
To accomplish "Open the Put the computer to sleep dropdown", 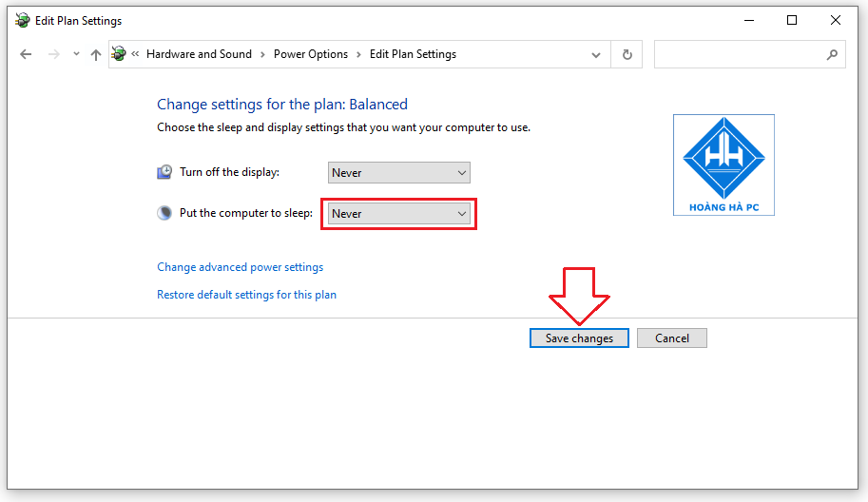I will (398, 214).
